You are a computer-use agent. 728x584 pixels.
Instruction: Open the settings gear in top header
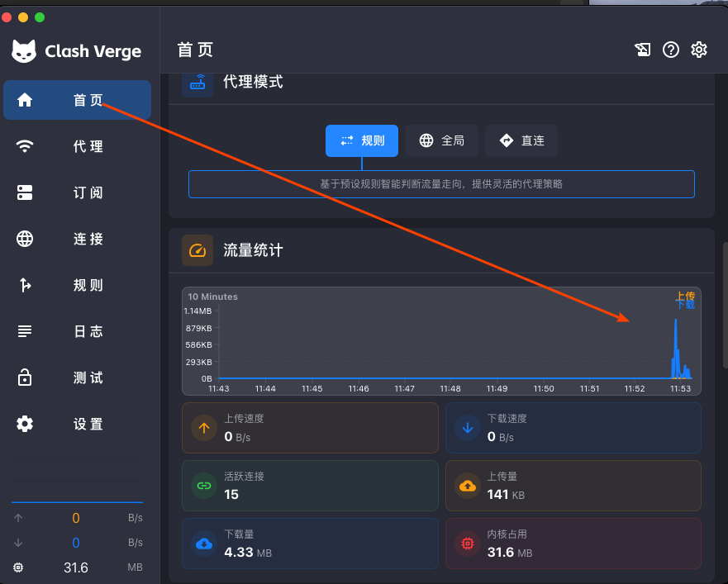coord(699,50)
